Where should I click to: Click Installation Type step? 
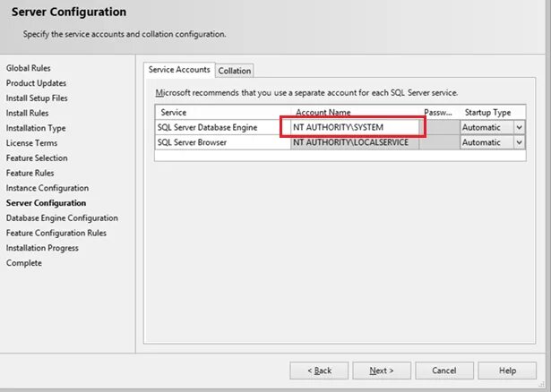click(36, 128)
